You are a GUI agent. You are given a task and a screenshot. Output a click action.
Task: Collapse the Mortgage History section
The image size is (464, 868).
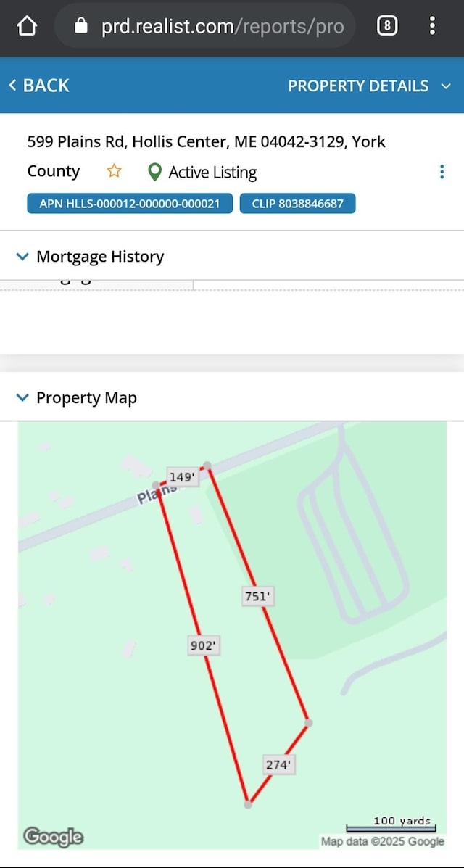point(90,256)
